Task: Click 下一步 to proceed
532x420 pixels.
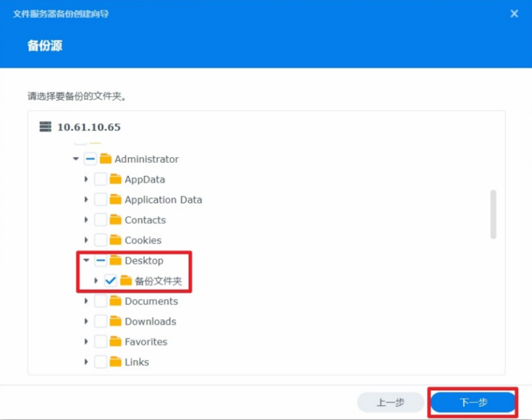Action: click(473, 402)
